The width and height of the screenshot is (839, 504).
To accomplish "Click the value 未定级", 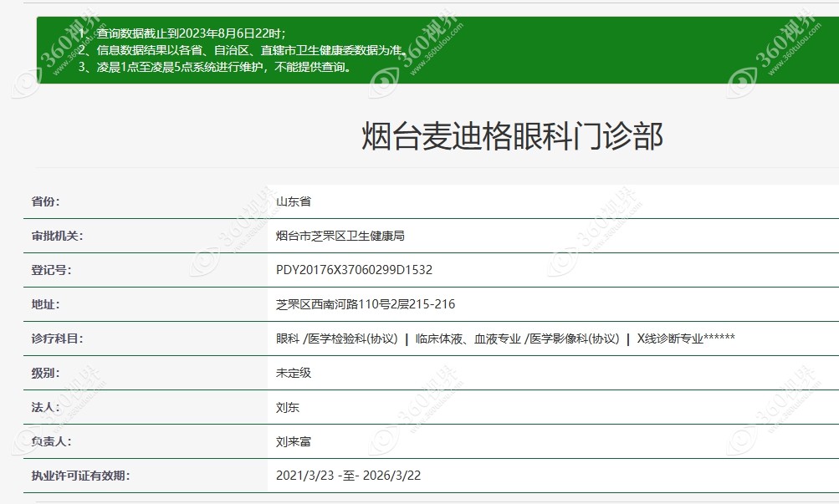I will [294, 373].
